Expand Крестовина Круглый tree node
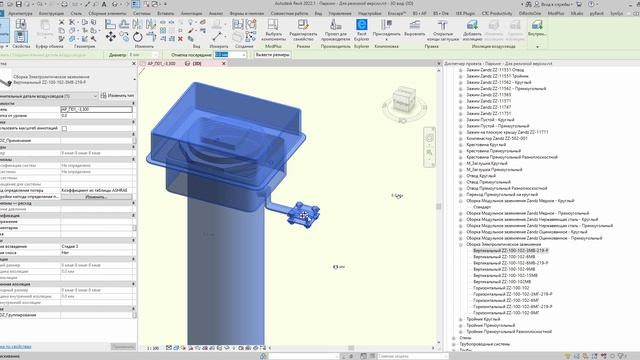Image resolution: width=640 pixels, height=360 pixels. click(460, 145)
